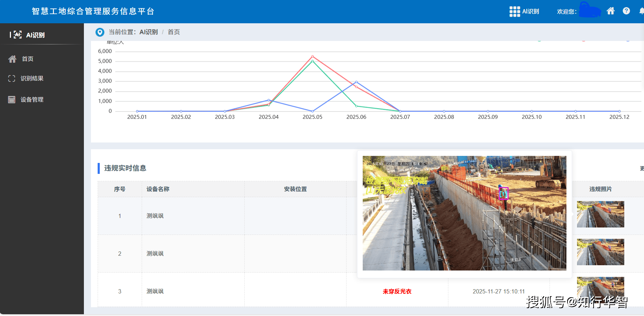Click the notification bell at header edge

tap(641, 11)
